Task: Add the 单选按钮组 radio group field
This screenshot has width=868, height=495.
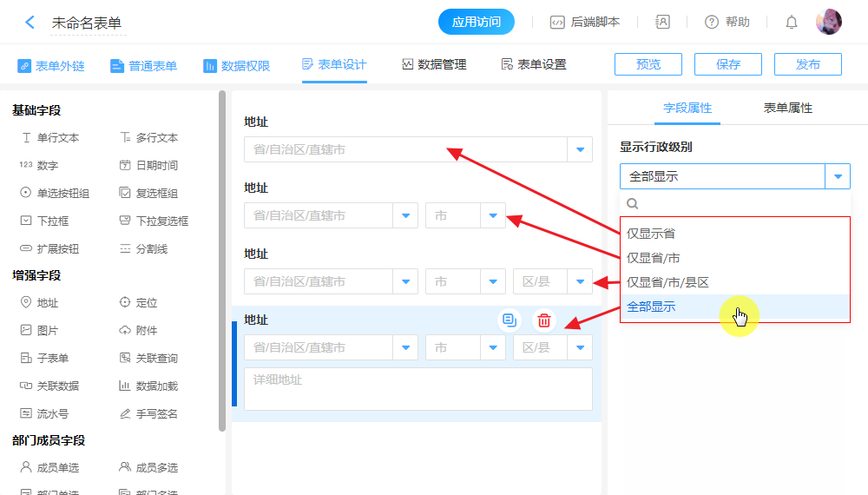Action: [x=54, y=194]
